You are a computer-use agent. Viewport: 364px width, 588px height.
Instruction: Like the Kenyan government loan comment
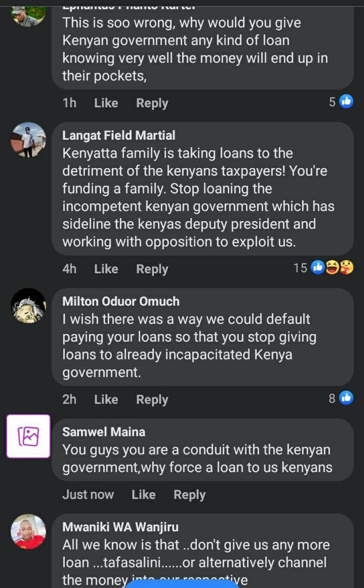point(106,103)
